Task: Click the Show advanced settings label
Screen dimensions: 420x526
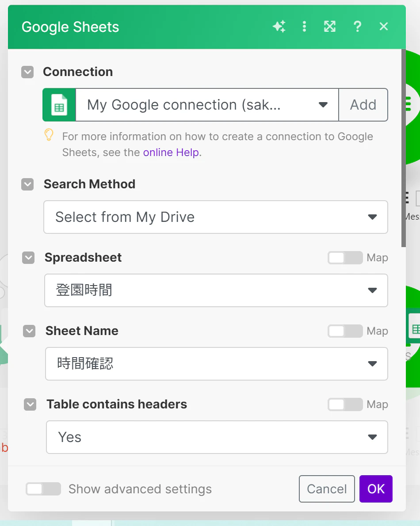Action: pyautogui.click(x=140, y=489)
